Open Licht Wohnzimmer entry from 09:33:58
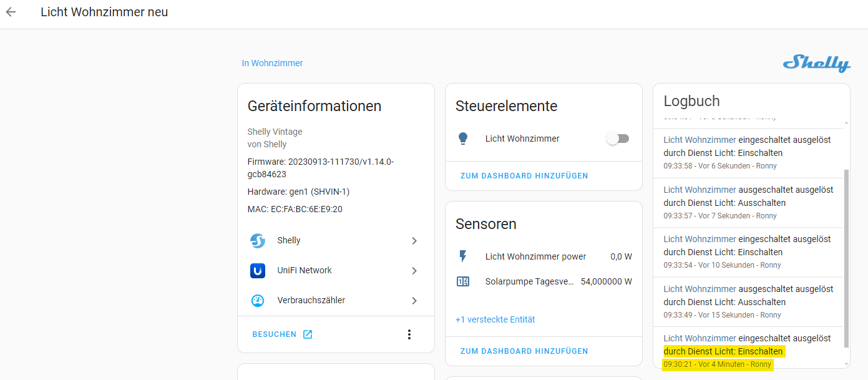Viewport: 868px width, 380px height. (700, 140)
